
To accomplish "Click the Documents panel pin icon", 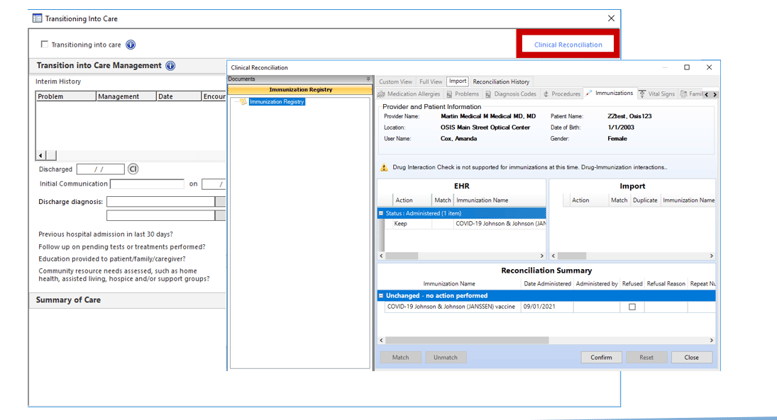I will click(x=368, y=79).
